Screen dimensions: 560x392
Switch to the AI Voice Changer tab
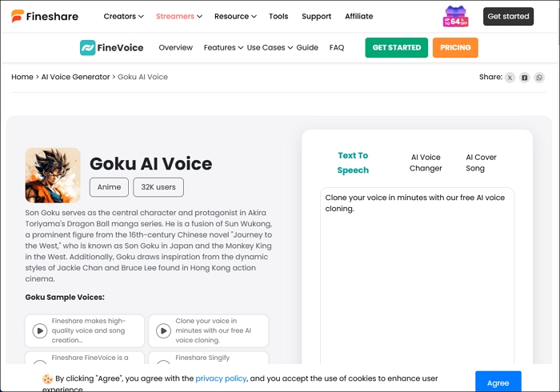426,163
